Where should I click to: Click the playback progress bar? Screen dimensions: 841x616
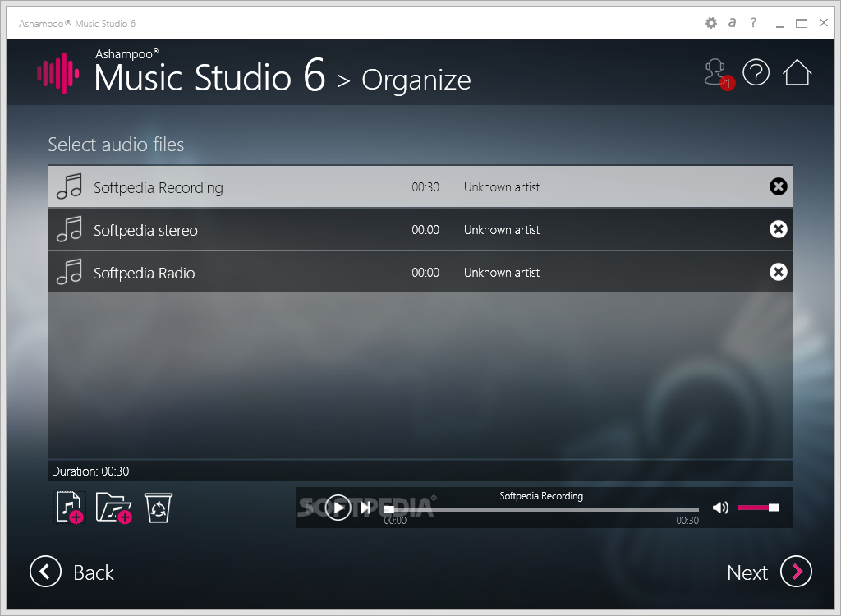point(542,509)
